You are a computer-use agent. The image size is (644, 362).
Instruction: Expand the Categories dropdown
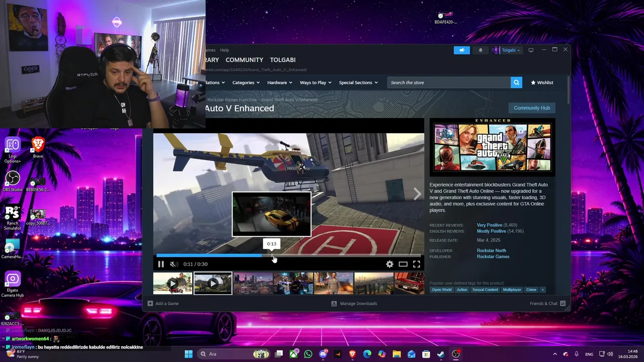(x=246, y=82)
